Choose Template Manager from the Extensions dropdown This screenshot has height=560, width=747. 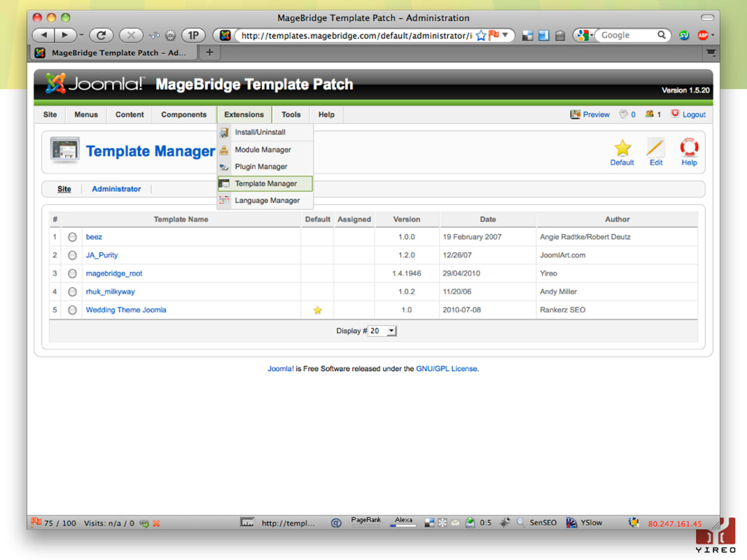click(265, 183)
